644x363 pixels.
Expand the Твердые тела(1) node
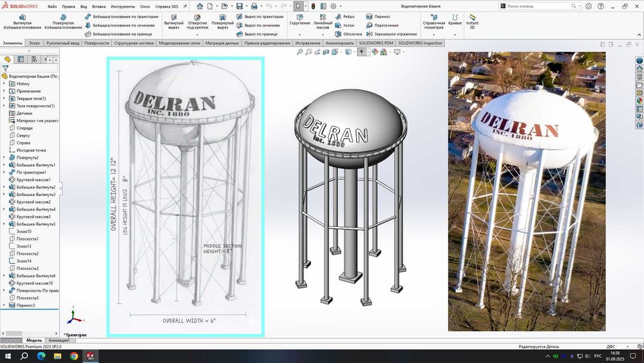pyautogui.click(x=4, y=98)
